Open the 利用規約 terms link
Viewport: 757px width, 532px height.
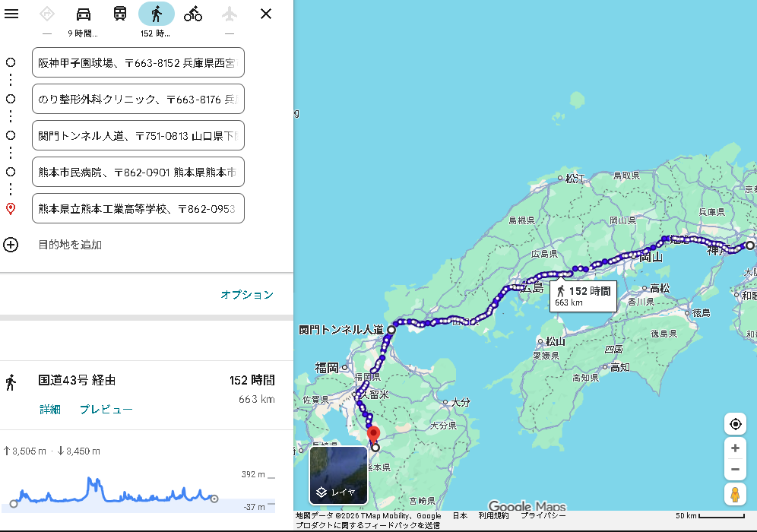[x=494, y=515]
